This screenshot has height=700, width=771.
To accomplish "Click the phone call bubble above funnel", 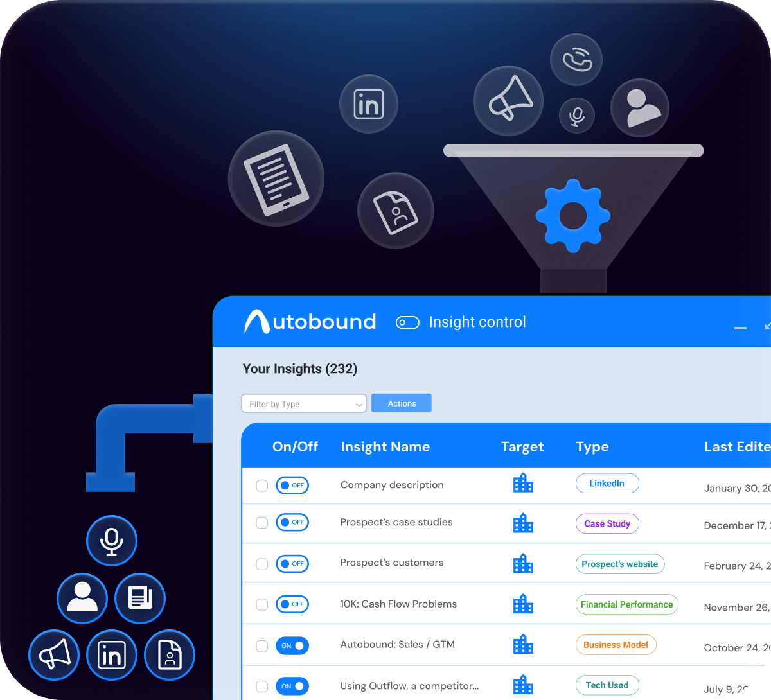I will (576, 60).
